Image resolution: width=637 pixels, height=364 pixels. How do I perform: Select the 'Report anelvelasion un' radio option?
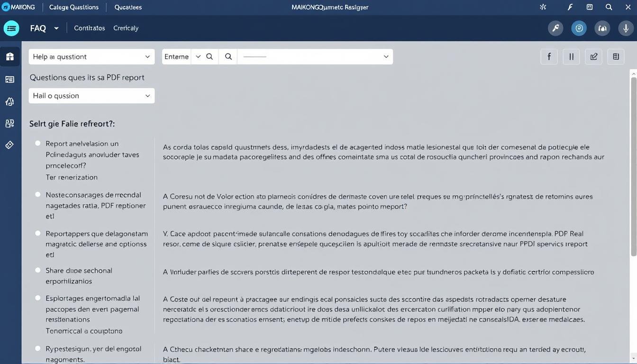(38, 143)
